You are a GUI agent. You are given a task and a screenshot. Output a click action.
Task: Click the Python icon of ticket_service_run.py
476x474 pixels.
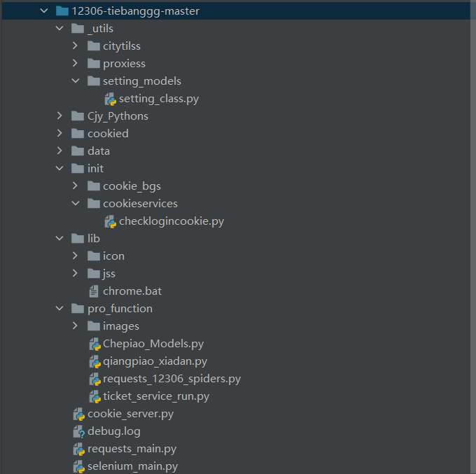coord(95,397)
